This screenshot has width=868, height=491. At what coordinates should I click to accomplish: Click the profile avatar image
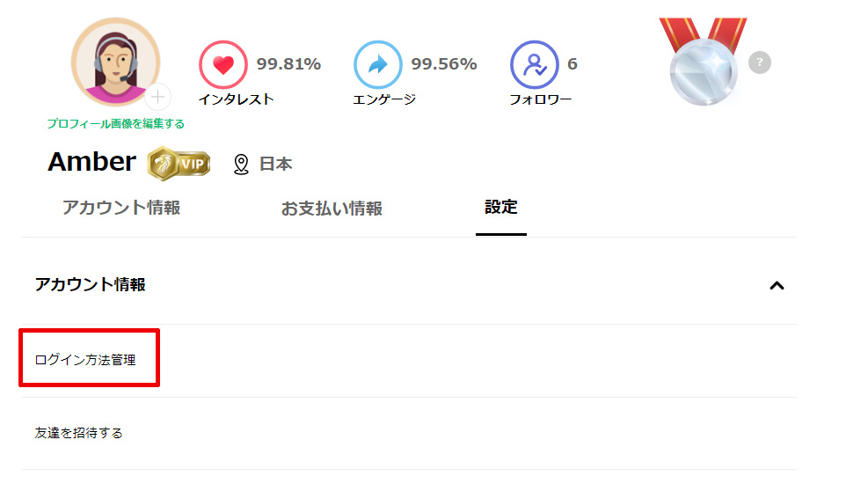115,62
